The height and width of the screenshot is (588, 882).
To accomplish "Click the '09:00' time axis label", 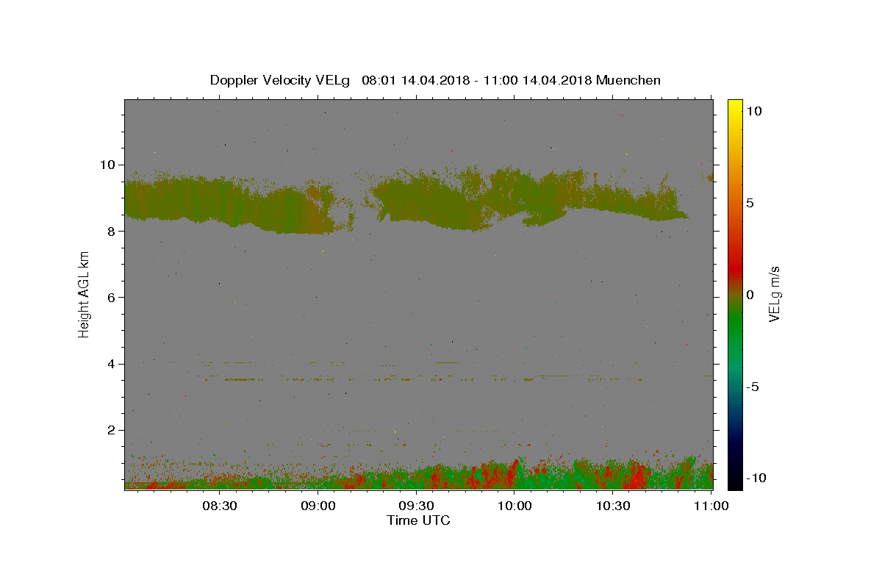I will 318,506.
